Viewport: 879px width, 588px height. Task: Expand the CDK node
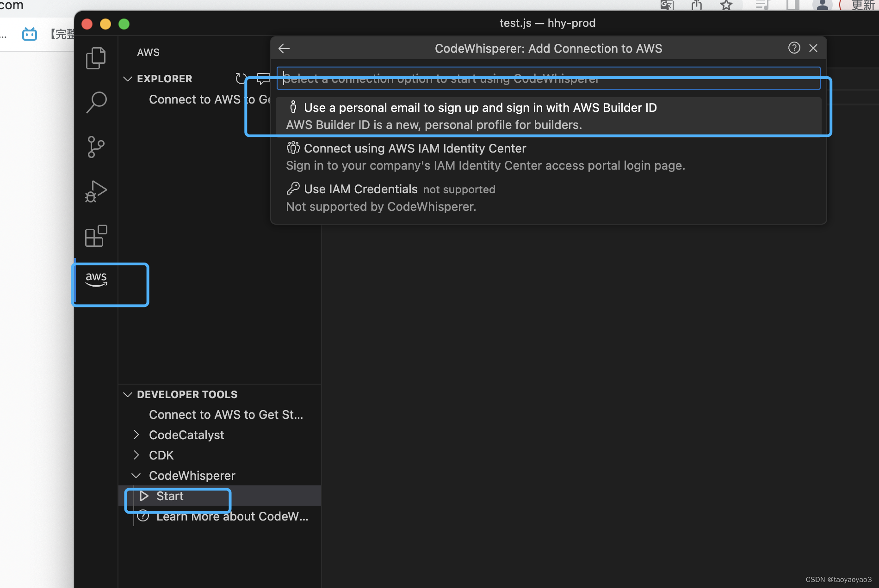136,455
